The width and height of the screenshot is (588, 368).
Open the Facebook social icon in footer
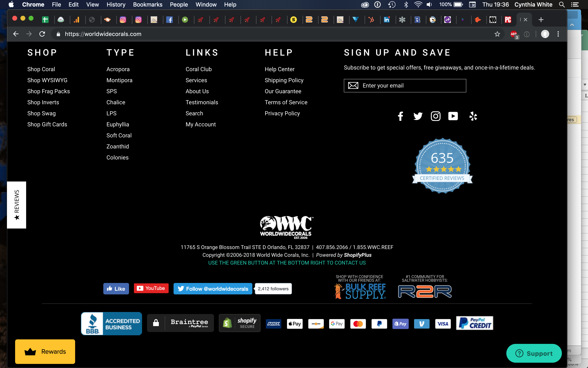point(400,116)
